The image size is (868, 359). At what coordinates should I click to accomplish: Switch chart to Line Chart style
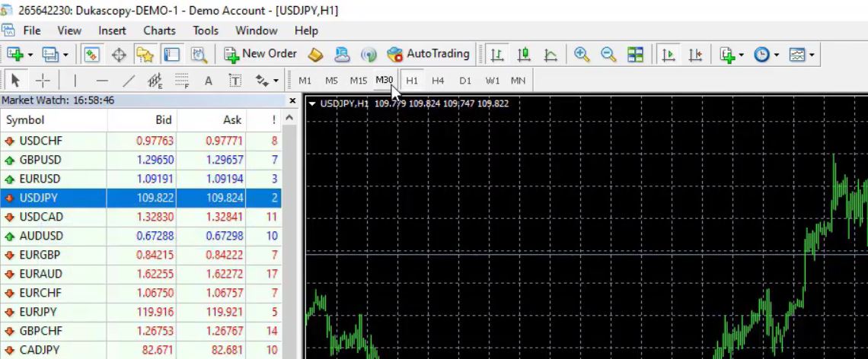click(550, 54)
